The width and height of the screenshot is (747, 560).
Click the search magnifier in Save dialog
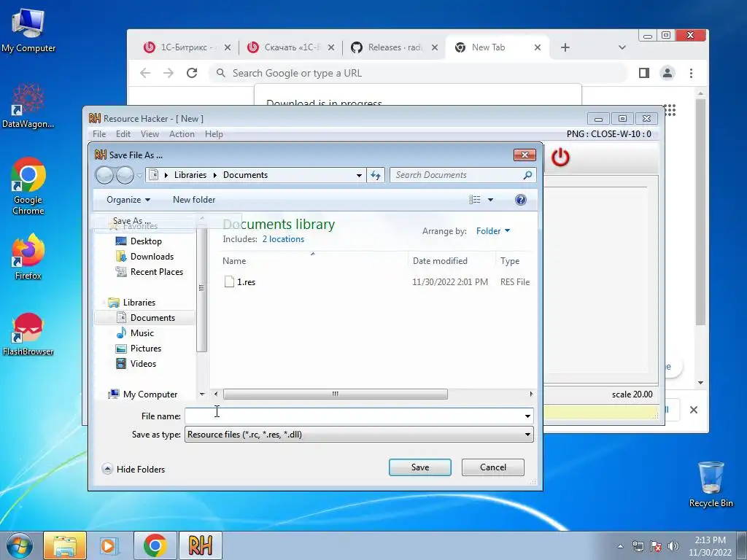click(x=527, y=175)
